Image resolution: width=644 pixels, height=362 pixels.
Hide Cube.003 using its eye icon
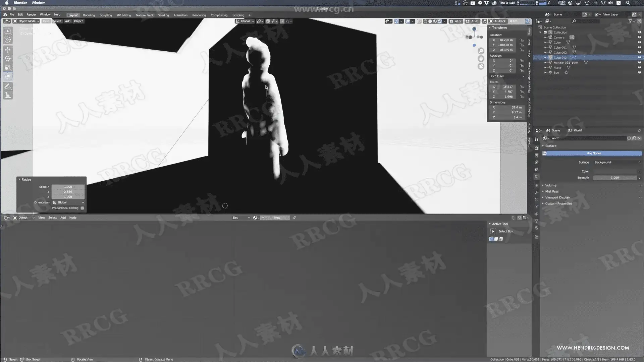639,57
